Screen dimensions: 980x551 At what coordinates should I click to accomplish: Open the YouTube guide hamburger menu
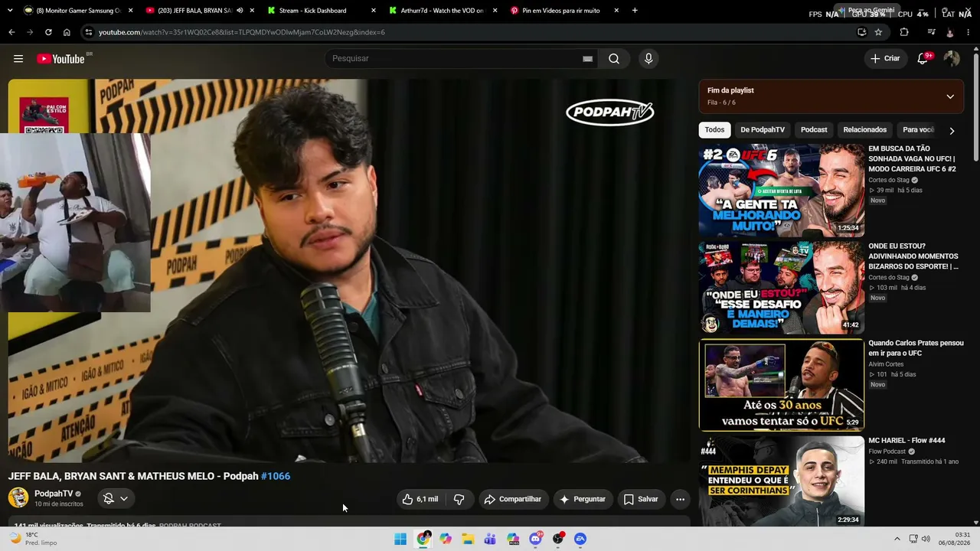point(18,59)
